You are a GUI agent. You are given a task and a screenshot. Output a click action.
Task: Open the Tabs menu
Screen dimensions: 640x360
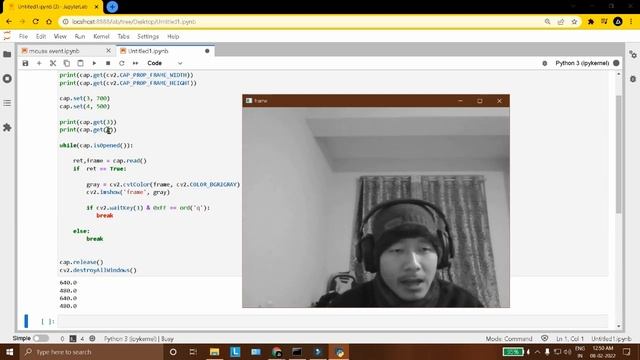pyautogui.click(x=123, y=36)
